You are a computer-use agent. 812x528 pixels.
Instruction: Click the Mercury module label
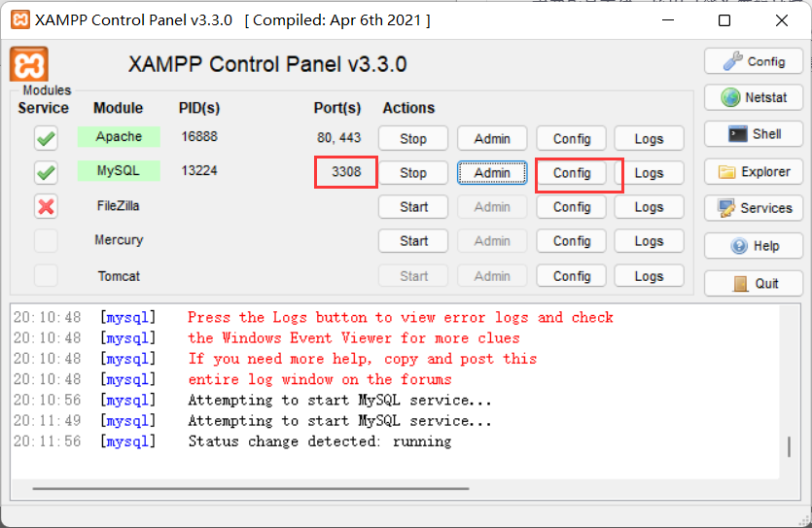coord(119,240)
